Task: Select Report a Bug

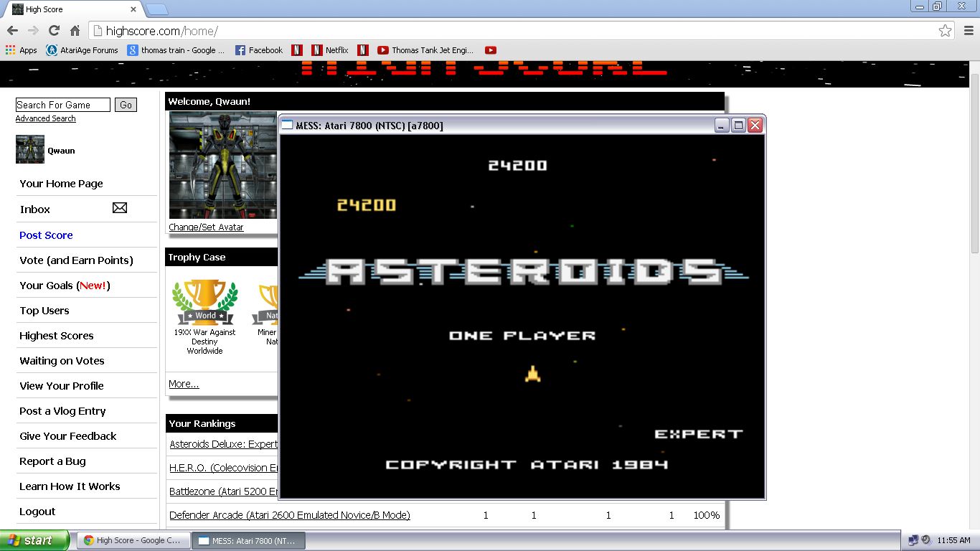Action: click(52, 461)
